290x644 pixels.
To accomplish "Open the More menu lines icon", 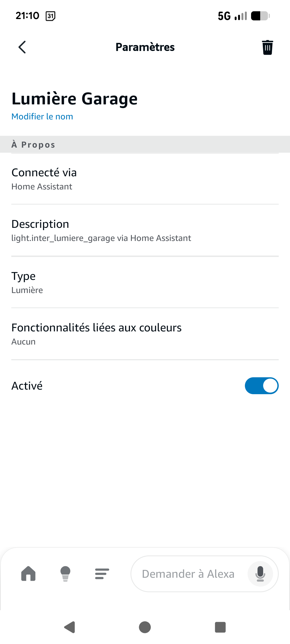I will pyautogui.click(x=102, y=574).
